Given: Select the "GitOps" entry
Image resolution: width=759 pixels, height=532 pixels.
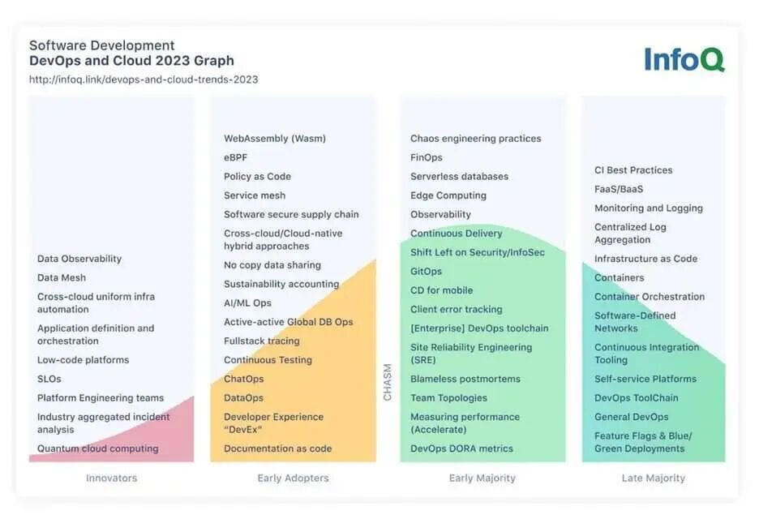Looking at the screenshot, I should [427, 272].
